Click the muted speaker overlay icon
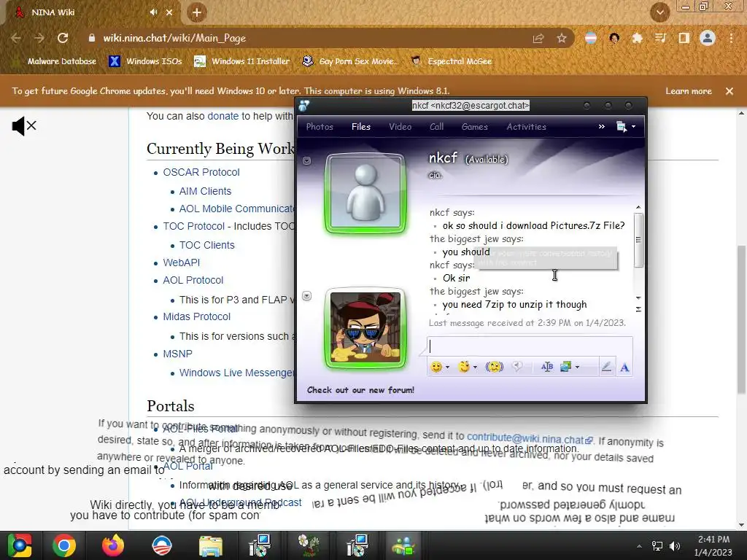 click(24, 125)
